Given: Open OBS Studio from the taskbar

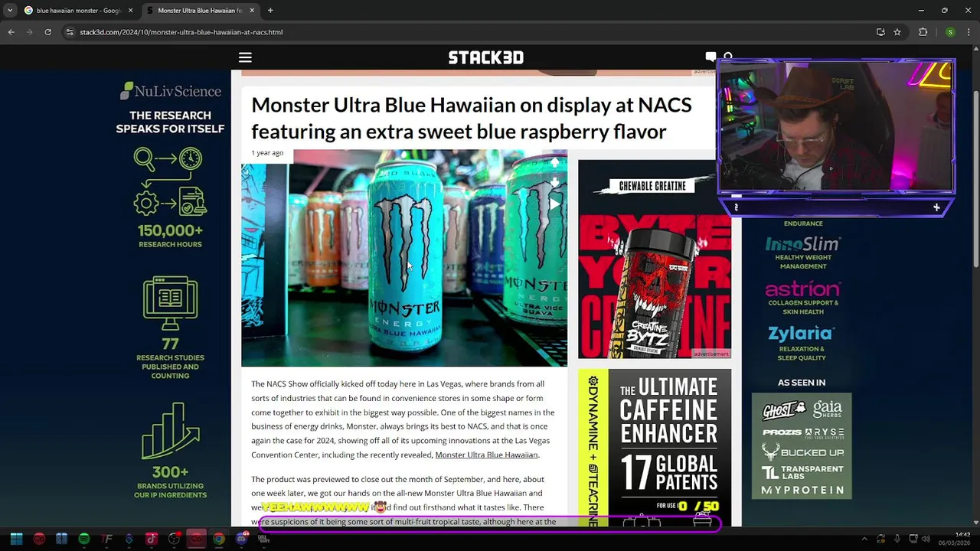Looking at the screenshot, I should click(174, 539).
